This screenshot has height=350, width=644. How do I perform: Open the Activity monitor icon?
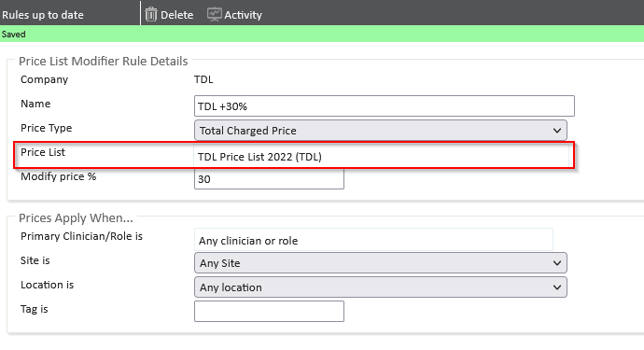214,14
